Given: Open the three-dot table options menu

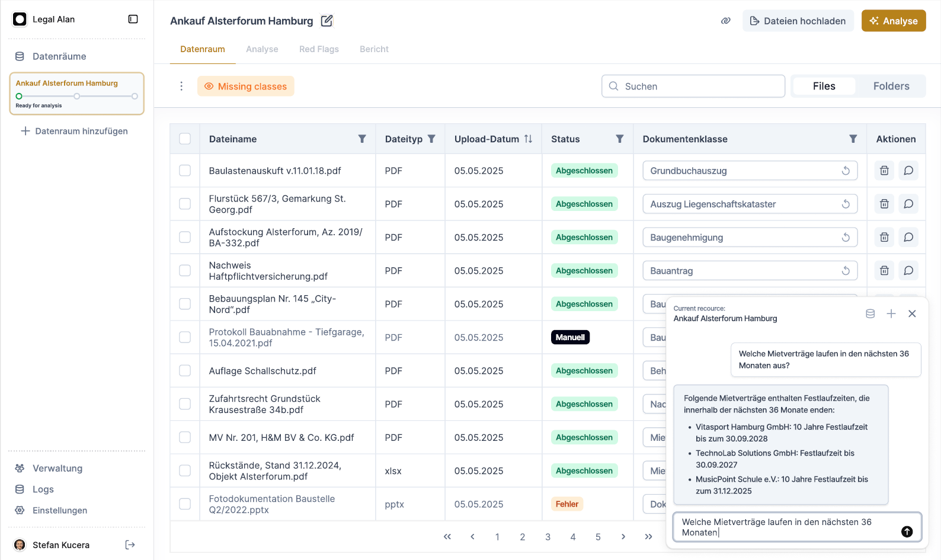Looking at the screenshot, I should [x=181, y=87].
